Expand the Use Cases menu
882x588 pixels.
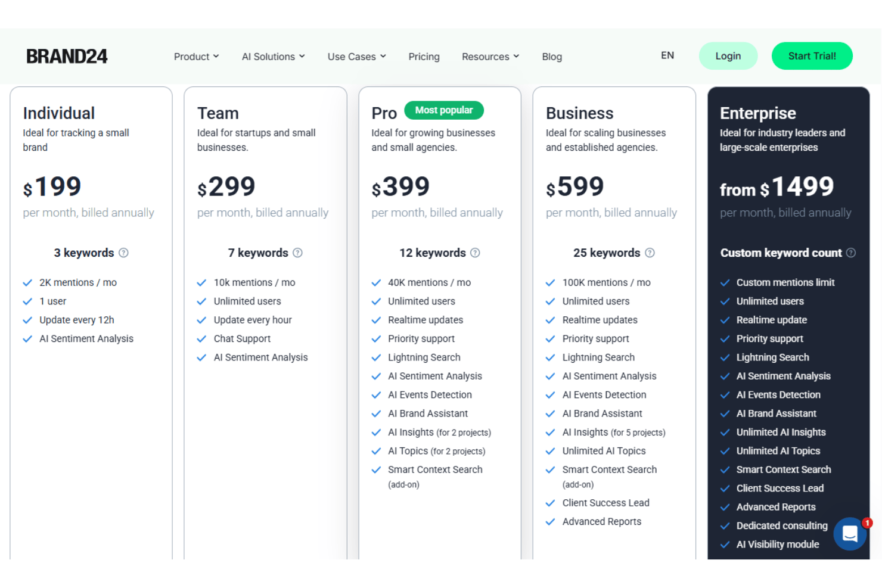pos(357,57)
